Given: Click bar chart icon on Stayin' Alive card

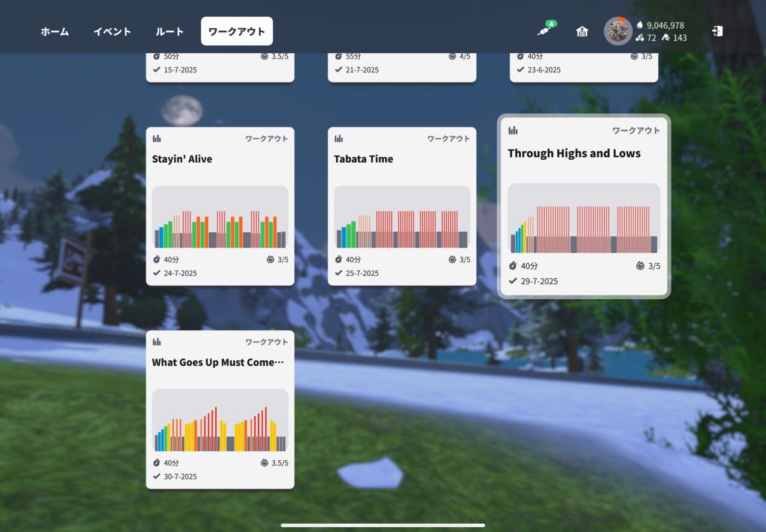Looking at the screenshot, I should point(157,138).
